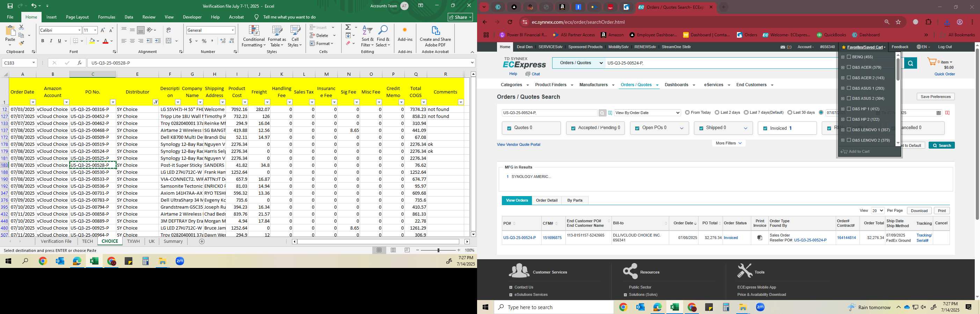Click the red Font Color button

click(106, 41)
